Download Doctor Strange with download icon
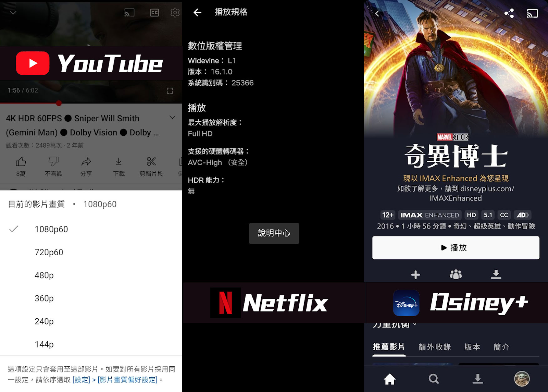Image resolution: width=548 pixels, height=392 pixels. point(496,274)
